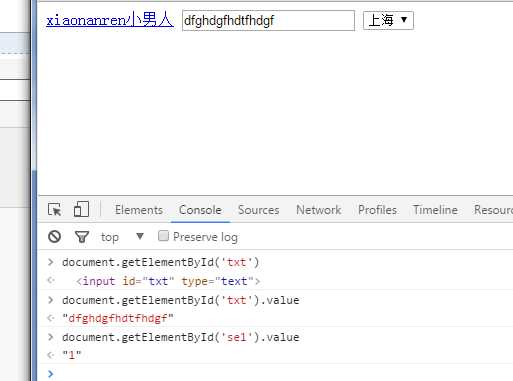Switch to the partially visible Resources tab
Image resolution: width=513 pixels, height=381 pixels.
coord(493,210)
